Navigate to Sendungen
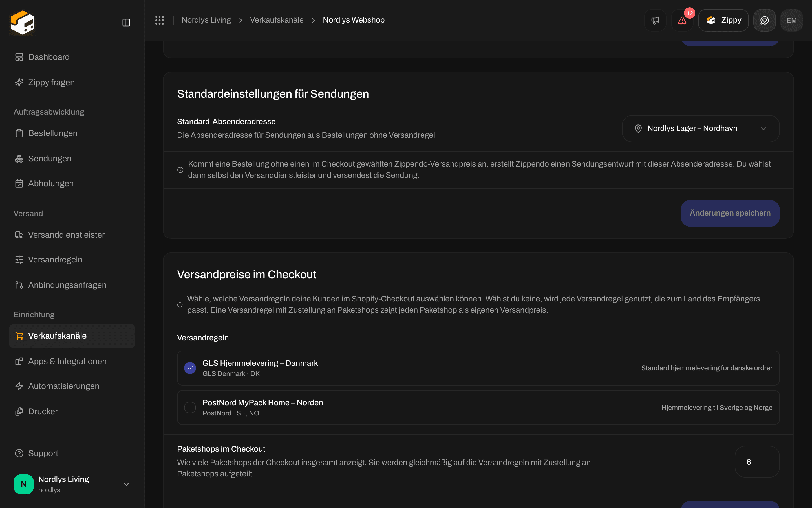812x508 pixels. click(x=72, y=159)
